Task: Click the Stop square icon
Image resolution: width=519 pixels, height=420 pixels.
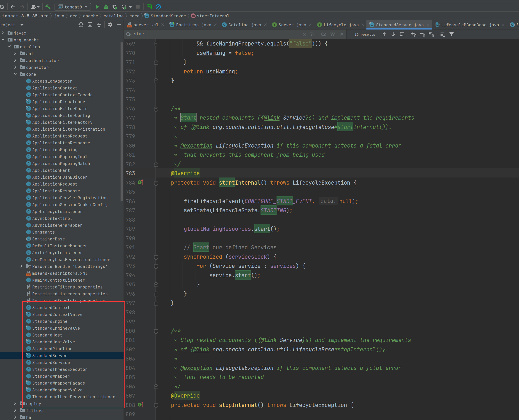Action: click(x=138, y=7)
